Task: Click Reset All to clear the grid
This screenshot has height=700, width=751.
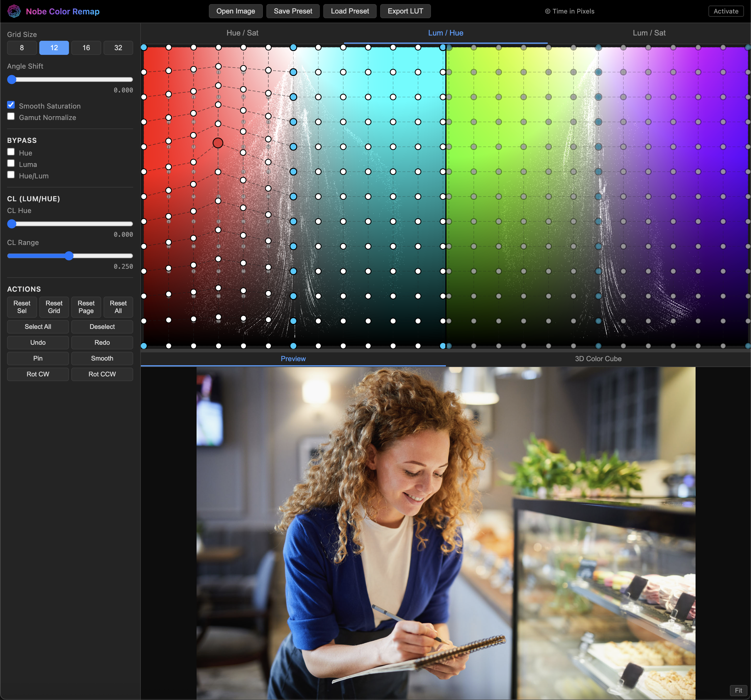Action: click(118, 307)
